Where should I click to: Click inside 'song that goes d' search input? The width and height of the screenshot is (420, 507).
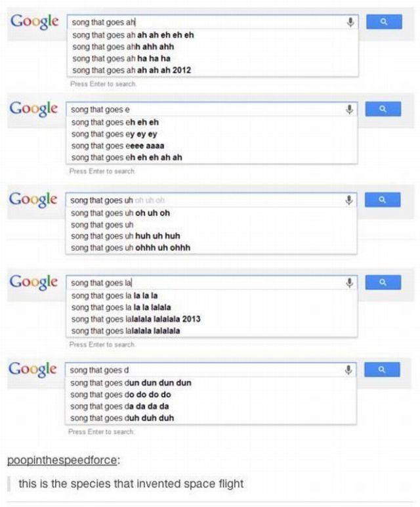210,369
